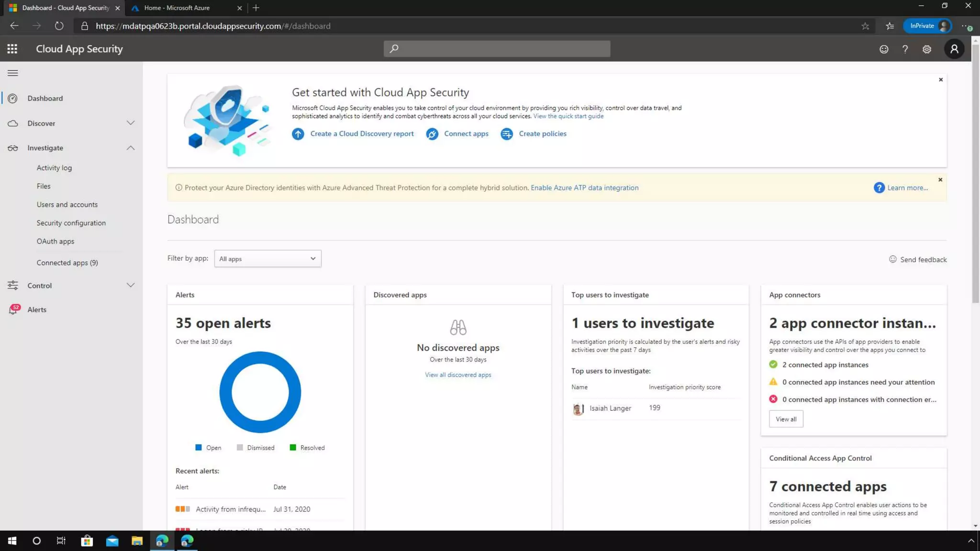This screenshot has width=980, height=551.
Task: Click View all app connectors button
Action: [786, 419]
